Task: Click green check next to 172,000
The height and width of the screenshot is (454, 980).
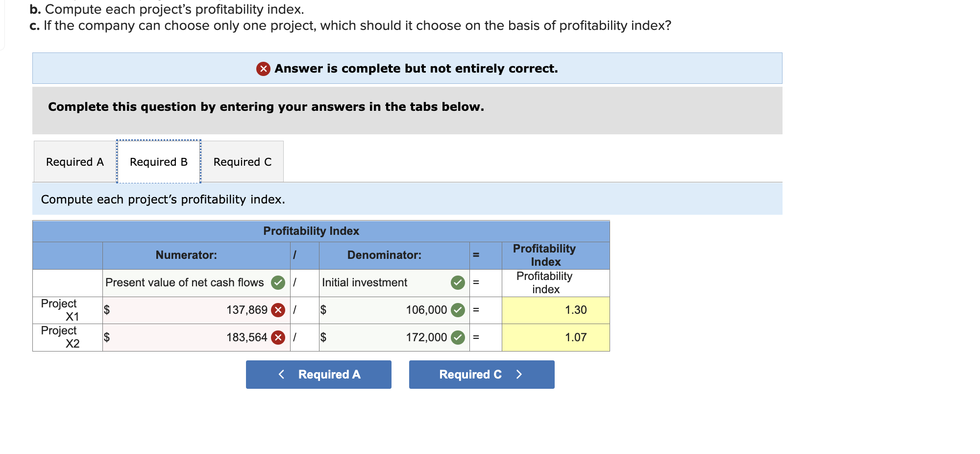Action: point(458,337)
